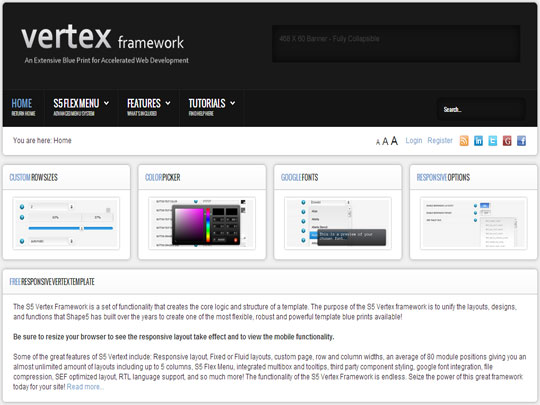
Task: Click the Responsive Options heading
Action: [443, 177]
